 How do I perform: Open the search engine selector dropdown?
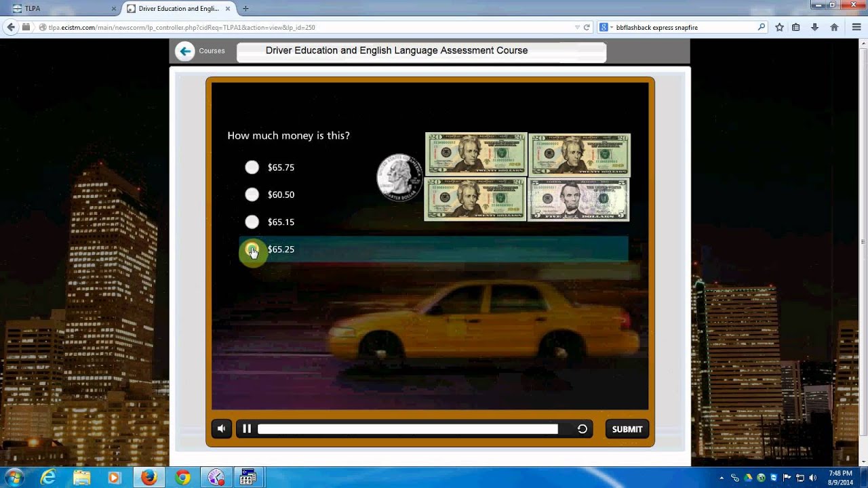605,27
